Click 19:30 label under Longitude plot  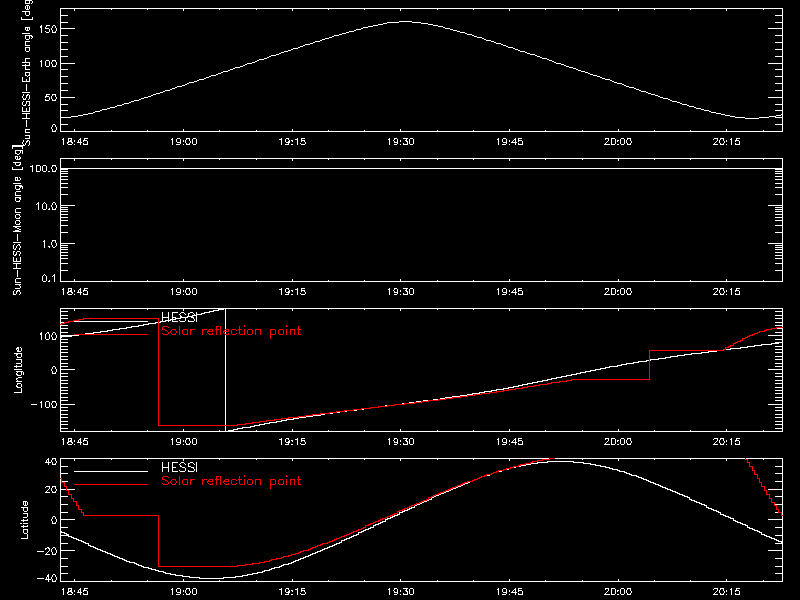click(x=401, y=442)
